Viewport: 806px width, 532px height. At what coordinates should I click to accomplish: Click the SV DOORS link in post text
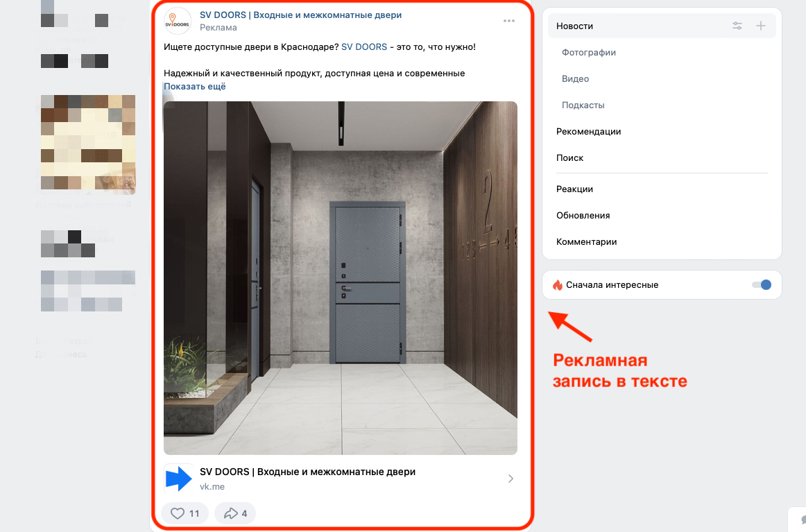tap(364, 46)
